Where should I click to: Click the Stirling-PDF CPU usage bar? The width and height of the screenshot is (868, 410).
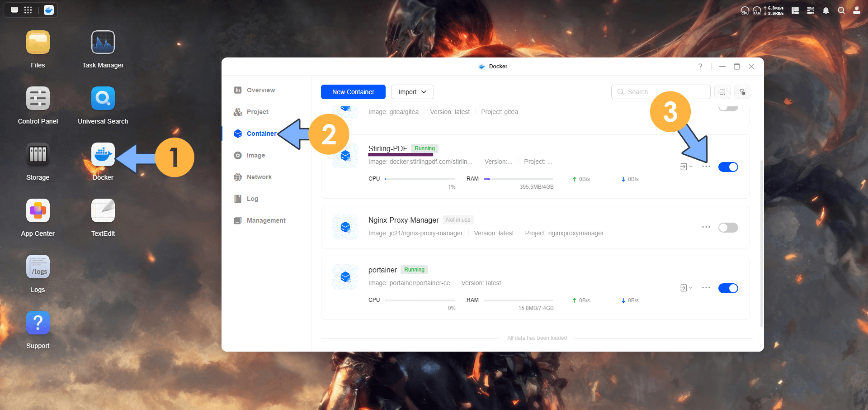(x=420, y=179)
